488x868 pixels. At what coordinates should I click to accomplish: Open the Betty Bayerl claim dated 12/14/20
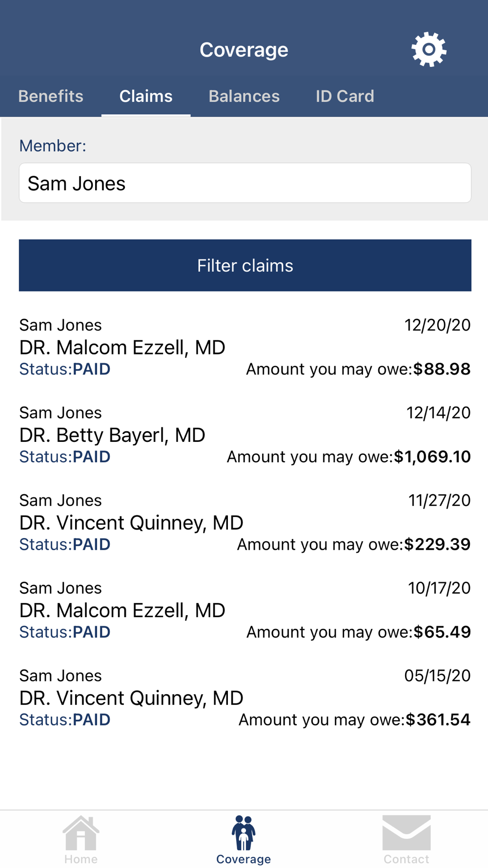[245, 435]
